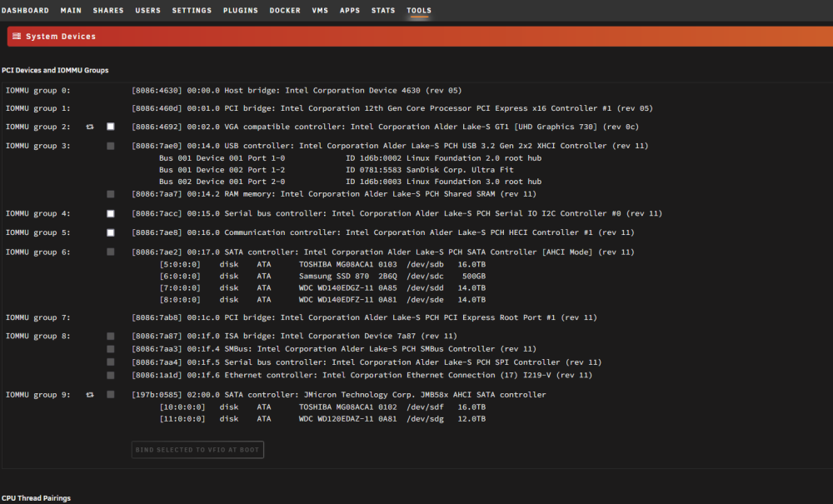Click the IOMMU group 7 label
The height and width of the screenshot is (504, 833).
pos(37,317)
